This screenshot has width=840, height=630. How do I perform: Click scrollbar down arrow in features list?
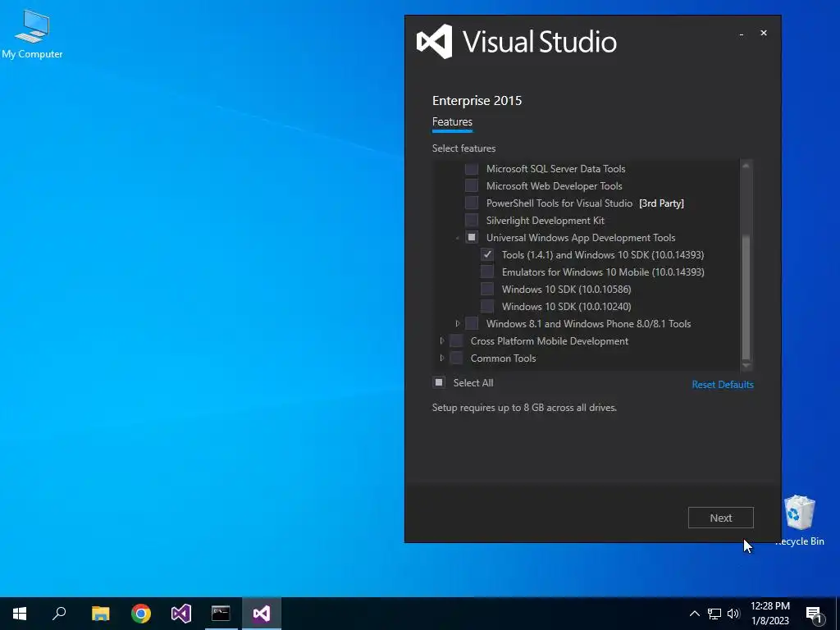(746, 365)
